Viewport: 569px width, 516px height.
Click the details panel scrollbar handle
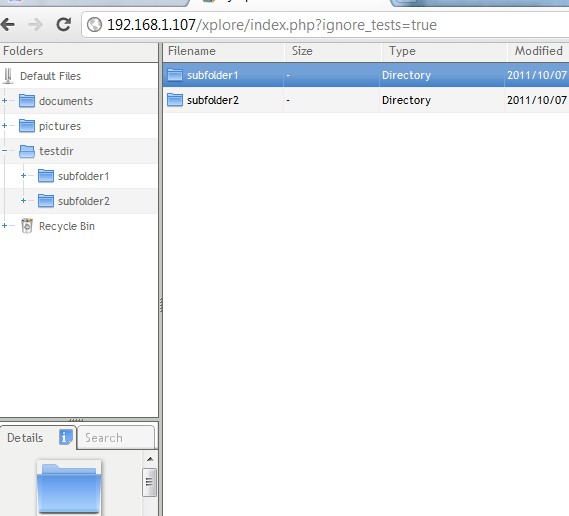point(149,482)
